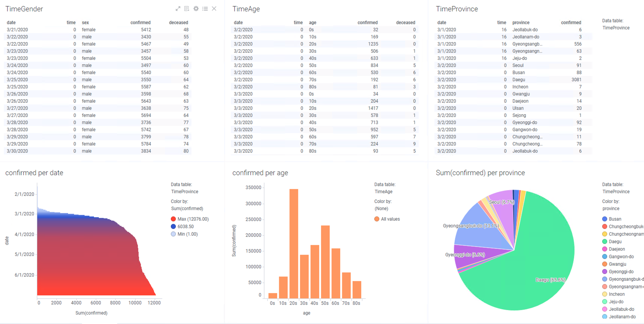Image resolution: width=644 pixels, height=324 pixels.
Task: Close the TimeGender visualization
Action: point(214,9)
